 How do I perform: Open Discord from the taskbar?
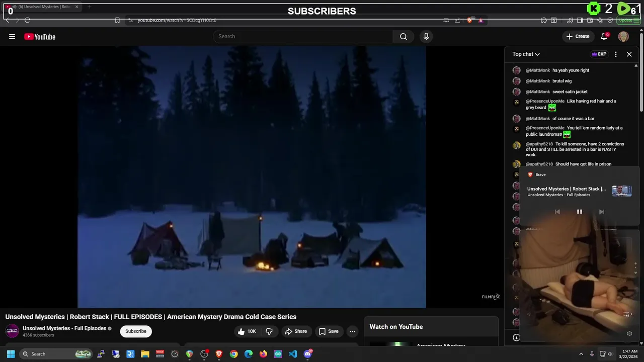(x=308, y=354)
